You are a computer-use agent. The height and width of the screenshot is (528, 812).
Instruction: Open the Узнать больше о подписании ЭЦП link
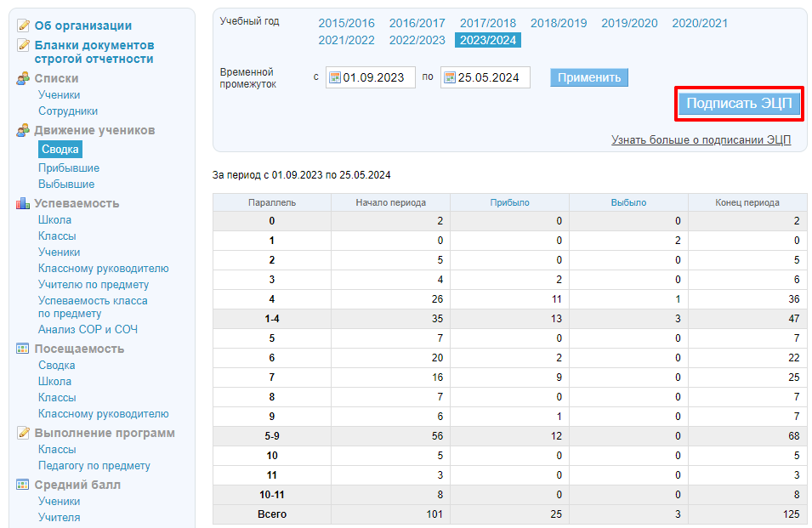pos(701,140)
